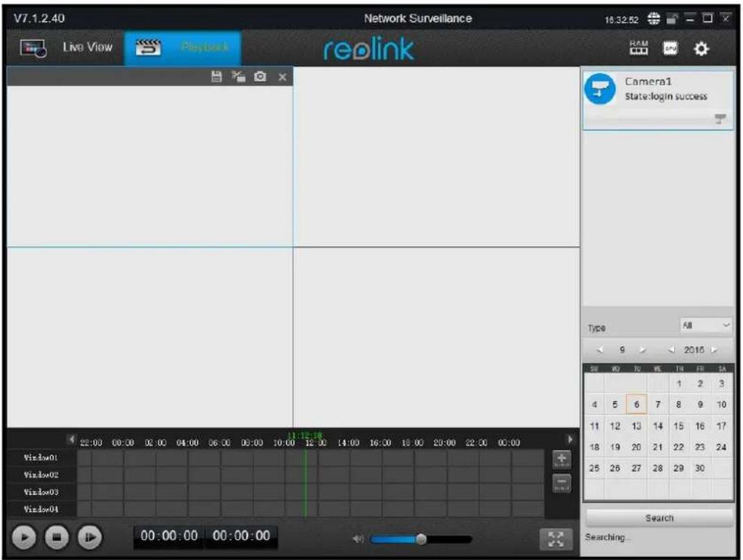Click the first elapsed time display 00:00:00

(x=169, y=536)
